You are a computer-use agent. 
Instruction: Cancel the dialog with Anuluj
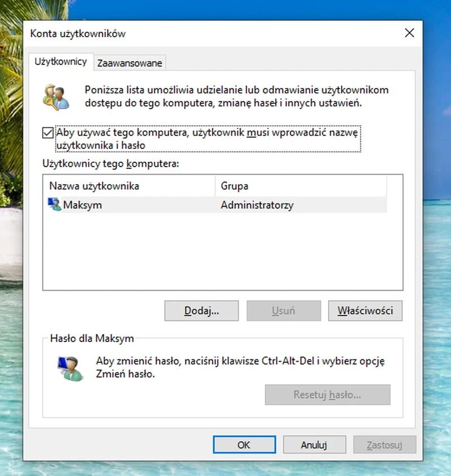coord(314,444)
